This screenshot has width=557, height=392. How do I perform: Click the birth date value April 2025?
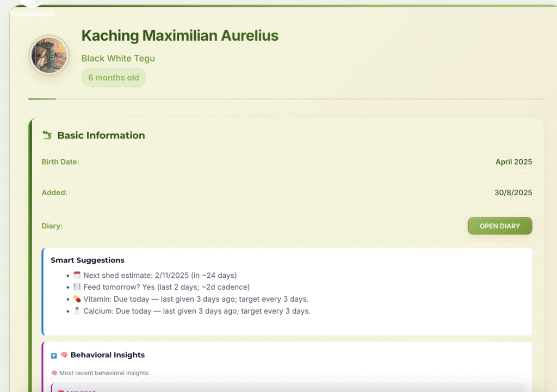(513, 162)
